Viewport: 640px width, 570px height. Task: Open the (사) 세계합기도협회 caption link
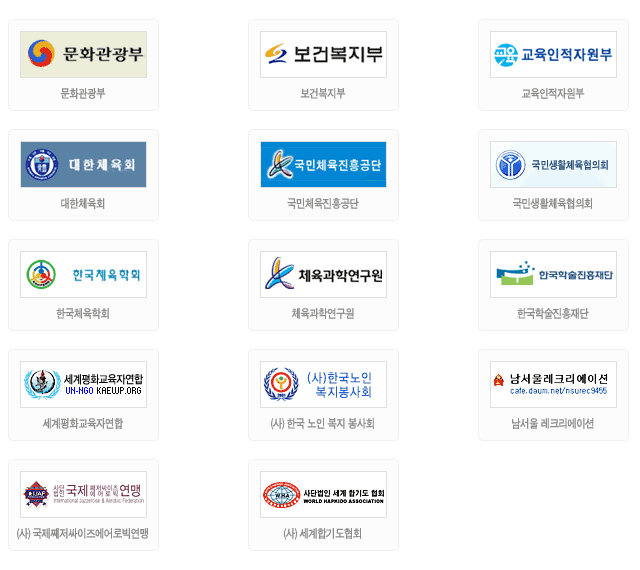click(x=322, y=533)
